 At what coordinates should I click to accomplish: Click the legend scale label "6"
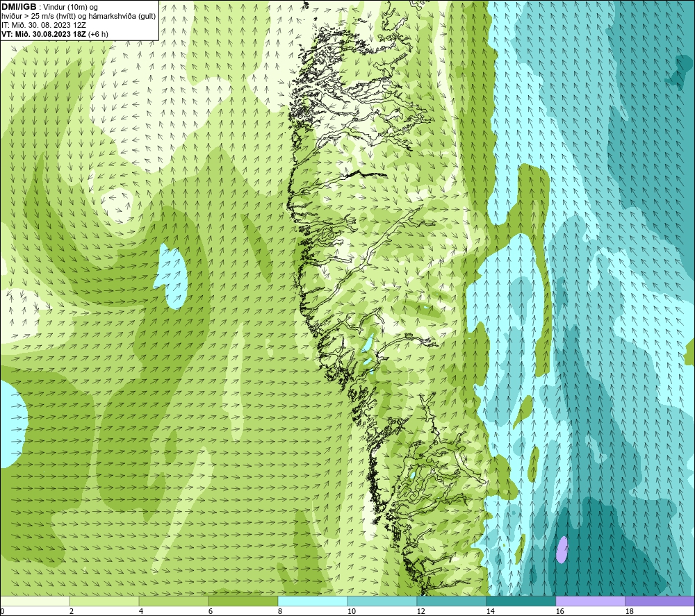click(211, 612)
